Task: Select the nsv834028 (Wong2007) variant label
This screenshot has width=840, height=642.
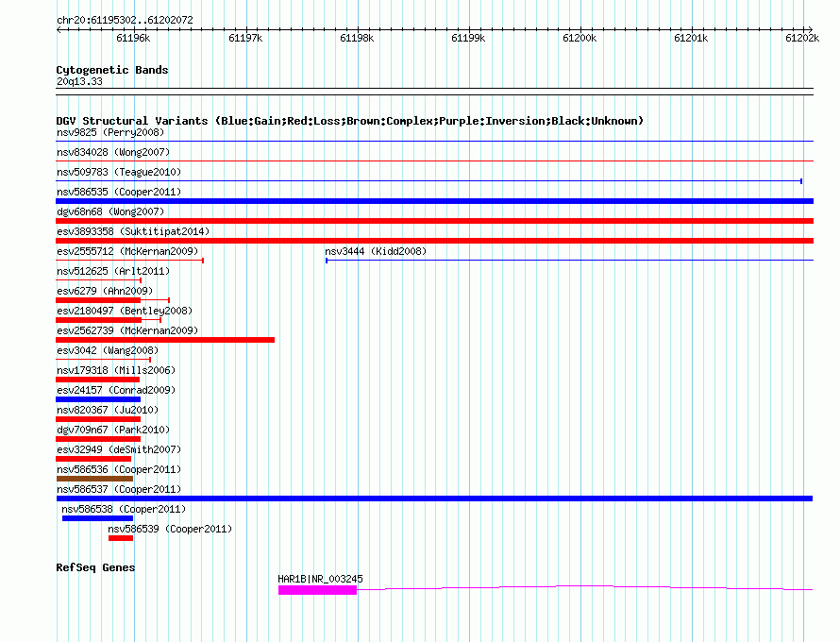Action: [x=113, y=152]
